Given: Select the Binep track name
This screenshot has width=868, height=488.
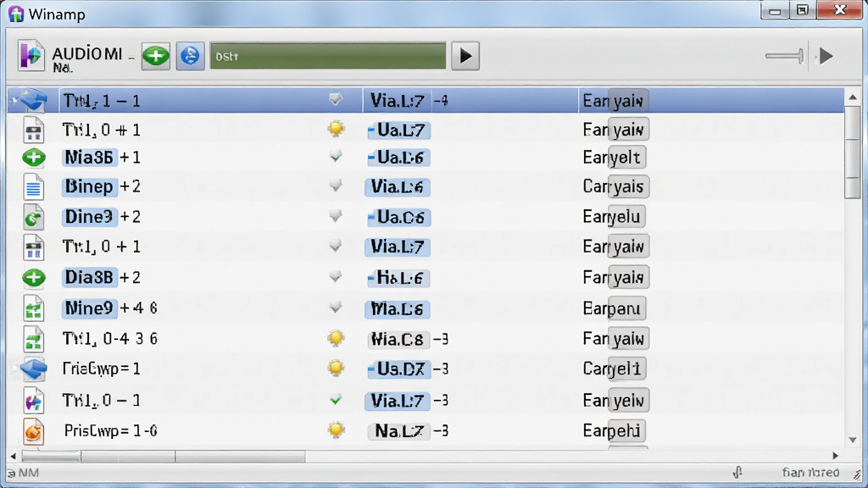Looking at the screenshot, I should point(89,186).
